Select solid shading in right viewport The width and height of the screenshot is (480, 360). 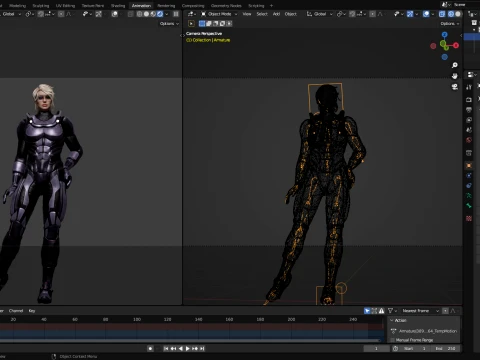(458, 14)
